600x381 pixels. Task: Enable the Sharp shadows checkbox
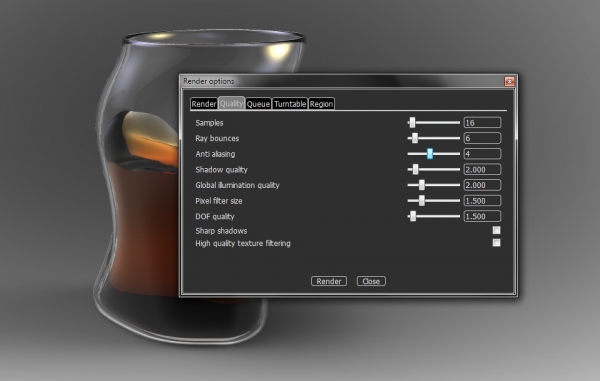coord(496,230)
